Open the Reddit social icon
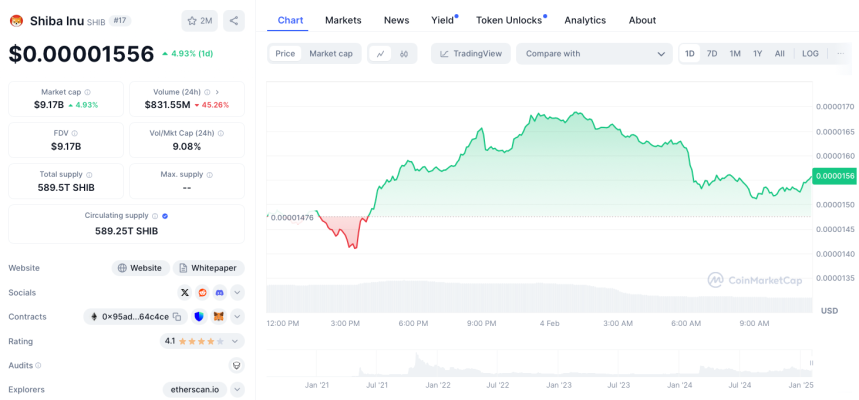The height and width of the screenshot is (400, 859). [x=202, y=293]
